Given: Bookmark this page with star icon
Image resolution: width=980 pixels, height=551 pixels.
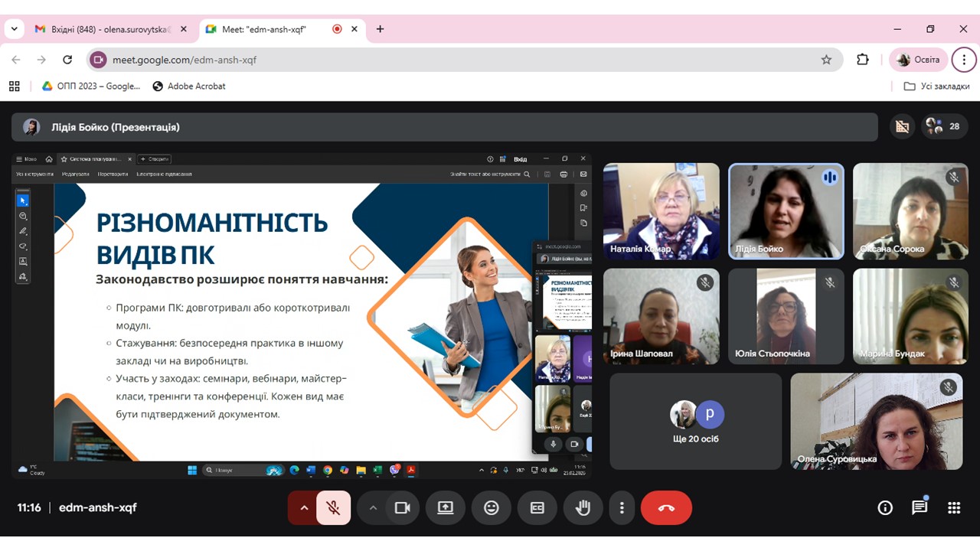Looking at the screenshot, I should point(826,60).
